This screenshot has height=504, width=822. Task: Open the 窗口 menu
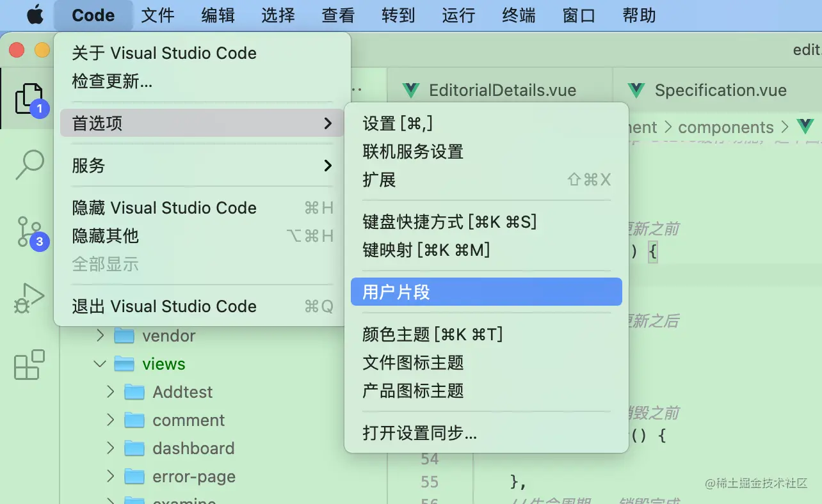pyautogui.click(x=579, y=15)
